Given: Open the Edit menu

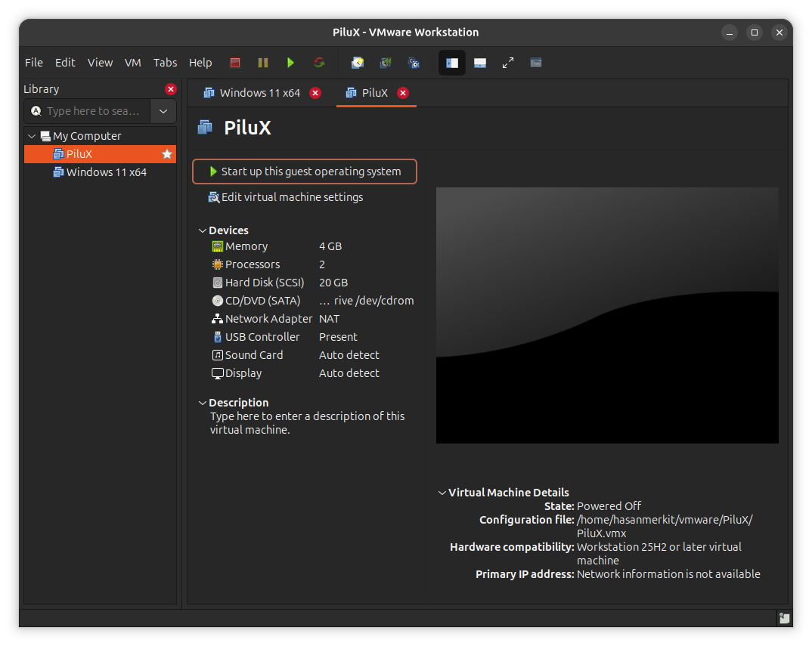Looking at the screenshot, I should click(x=65, y=63).
